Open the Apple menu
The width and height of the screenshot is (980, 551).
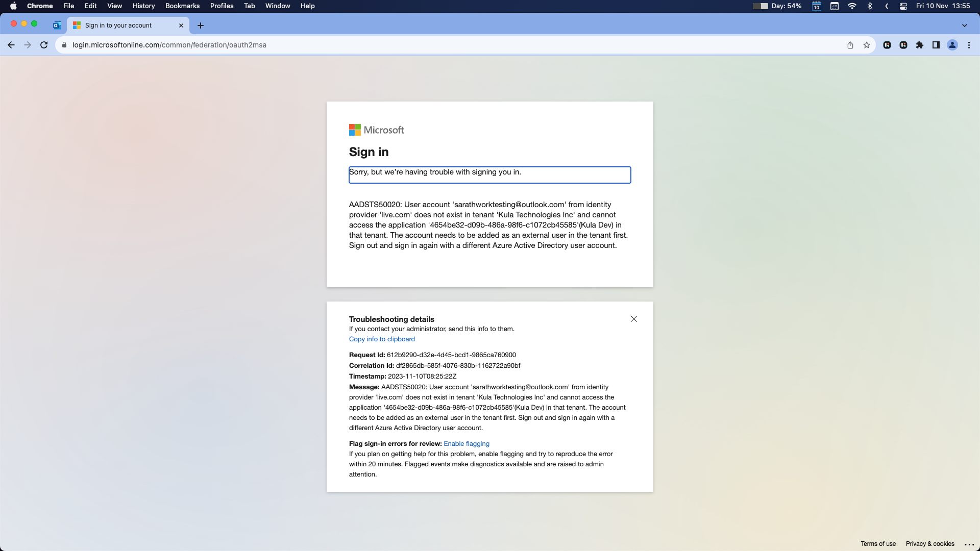coord(14,6)
